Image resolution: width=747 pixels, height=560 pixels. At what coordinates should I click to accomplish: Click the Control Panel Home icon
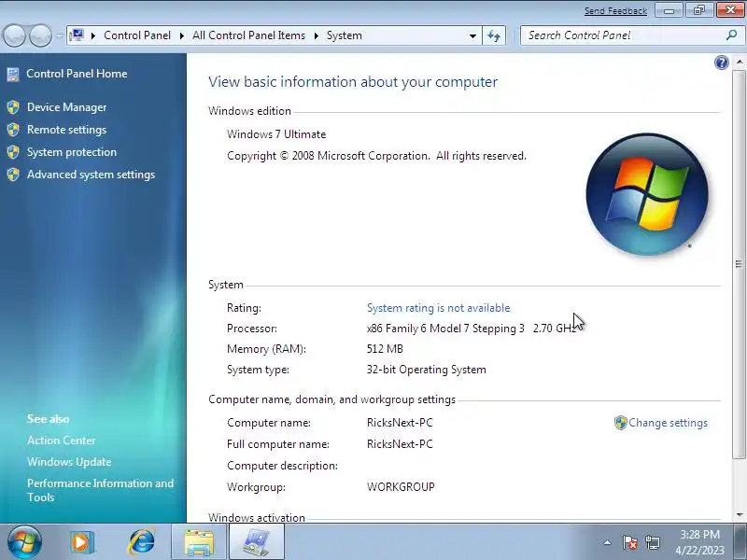[13, 74]
